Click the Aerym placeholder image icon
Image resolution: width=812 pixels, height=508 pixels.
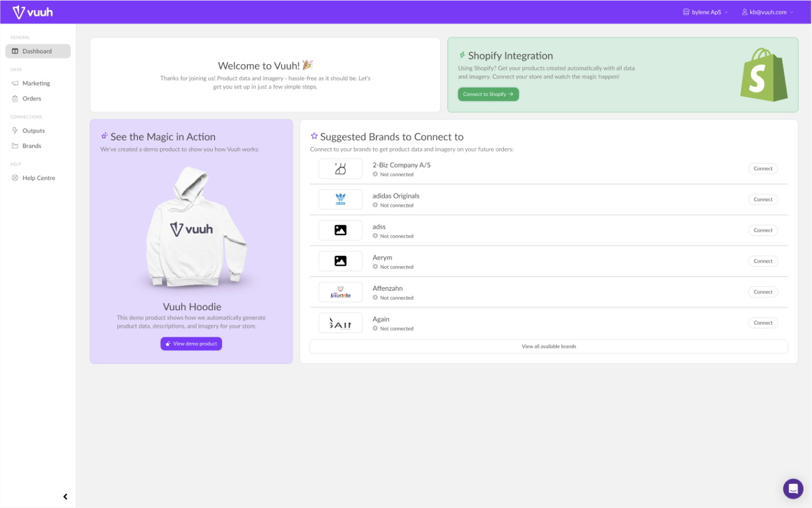tap(340, 261)
